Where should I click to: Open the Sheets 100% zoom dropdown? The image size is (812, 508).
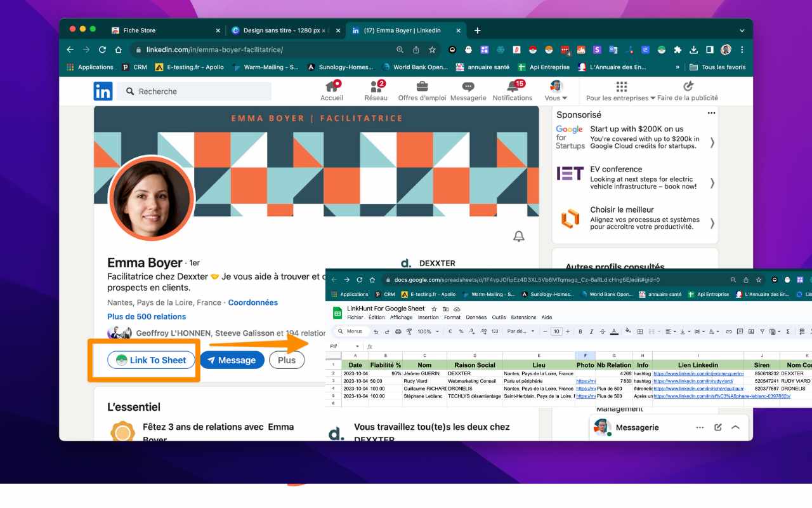[428, 331]
